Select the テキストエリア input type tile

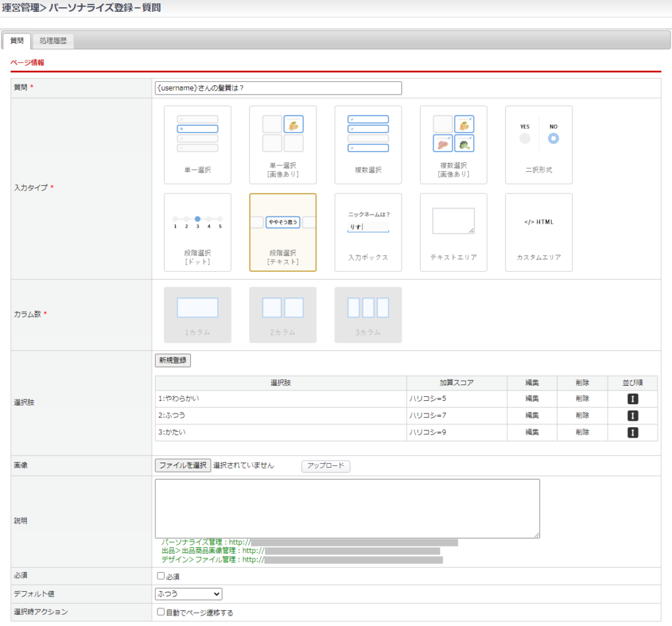[x=453, y=232]
